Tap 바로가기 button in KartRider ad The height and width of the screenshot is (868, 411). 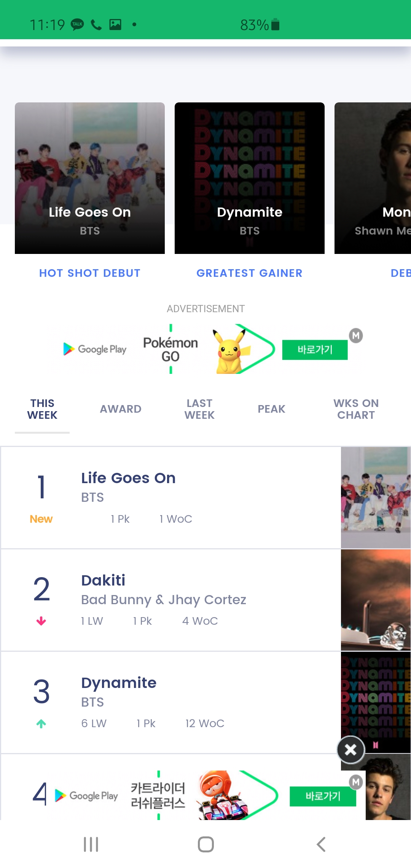pos(323,796)
